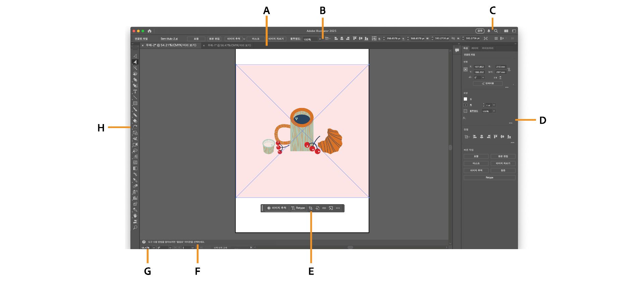This screenshot has width=644, height=284.
Task: Select the Zoom tool in the toolbar
Action: pos(135,227)
